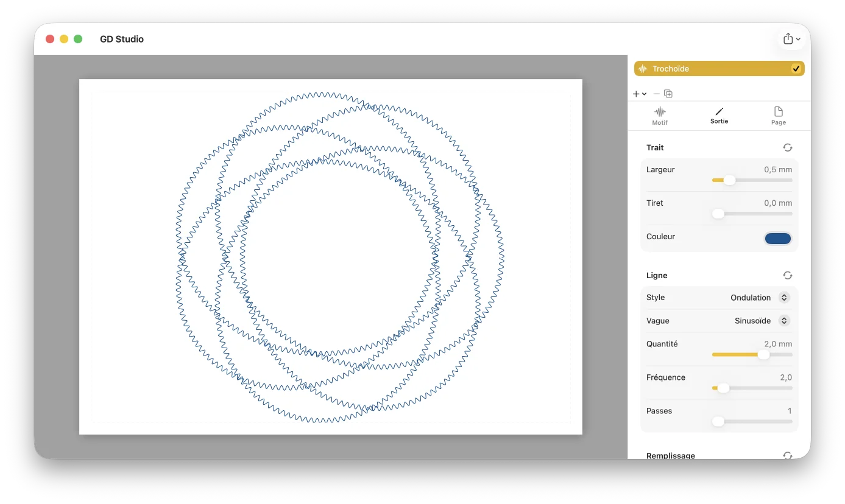Open the Vague Sinusoïde dropdown
This screenshot has width=845, height=504.
pyautogui.click(x=762, y=321)
